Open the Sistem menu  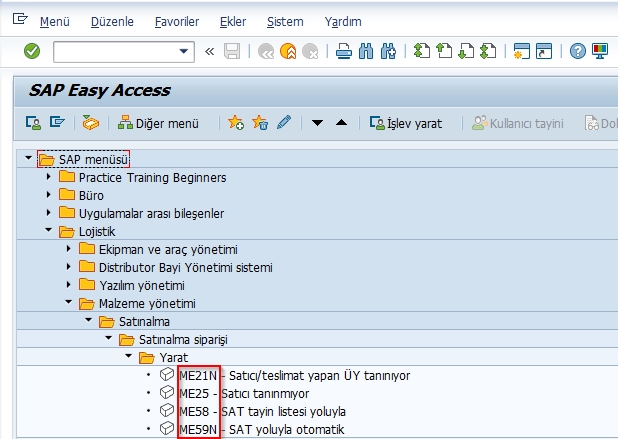pos(285,21)
